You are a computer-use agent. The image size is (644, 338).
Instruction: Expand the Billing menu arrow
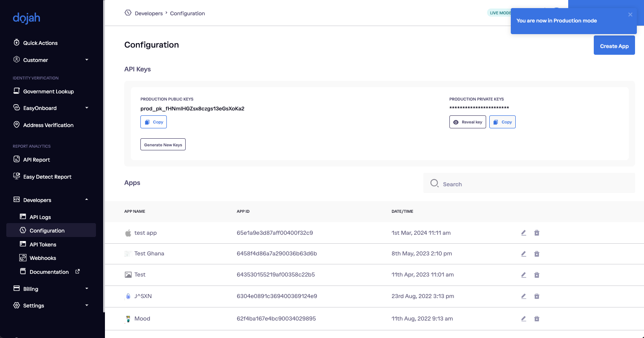click(x=87, y=289)
